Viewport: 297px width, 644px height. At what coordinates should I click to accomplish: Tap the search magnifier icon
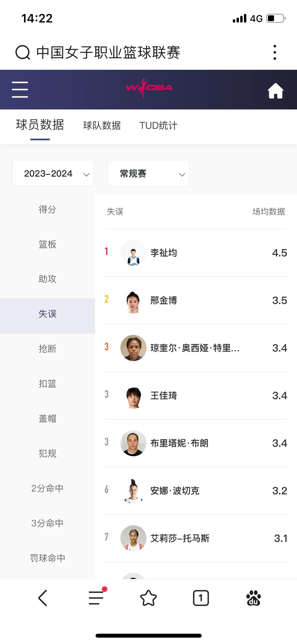(23, 52)
